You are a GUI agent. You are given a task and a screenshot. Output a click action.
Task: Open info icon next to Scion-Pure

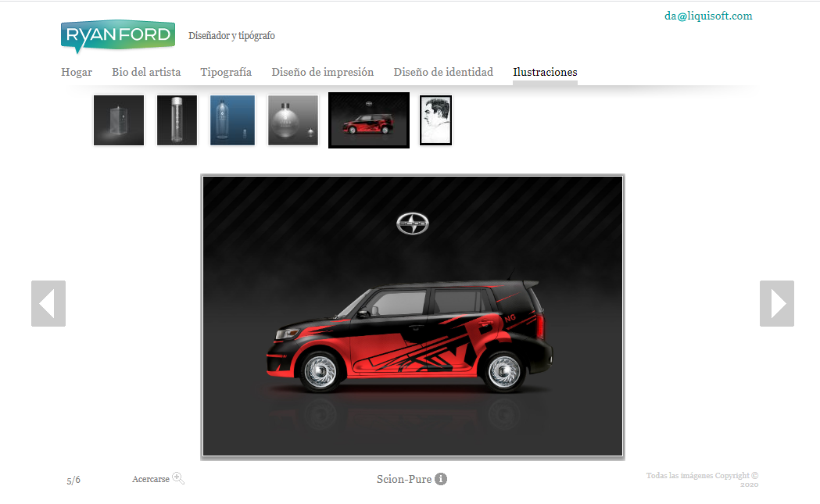(x=441, y=479)
